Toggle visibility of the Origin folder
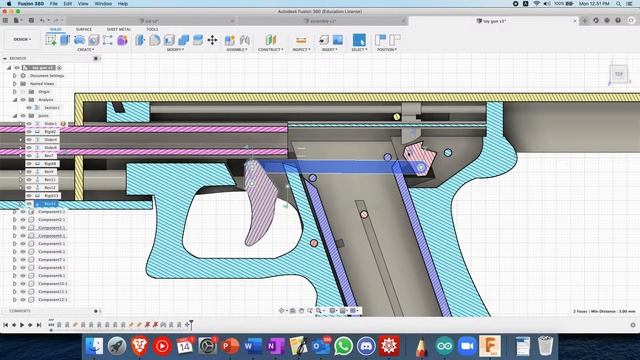The height and width of the screenshot is (360, 640). pos(23,92)
